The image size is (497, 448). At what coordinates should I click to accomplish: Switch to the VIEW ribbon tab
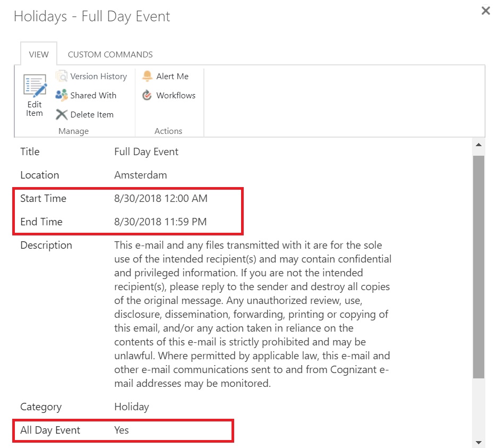tap(39, 54)
